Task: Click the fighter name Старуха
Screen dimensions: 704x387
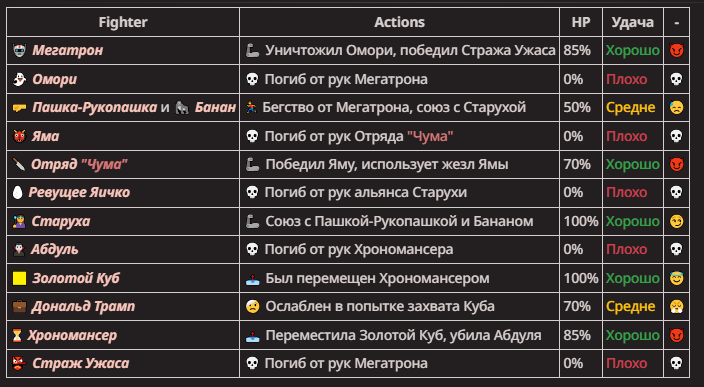Action: [61, 221]
